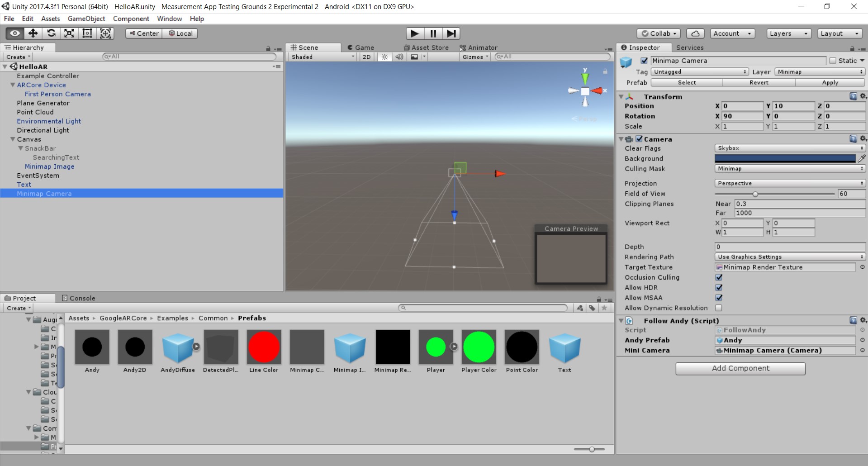Toggle Allow HDR checkbox
868x466 pixels.
719,288
